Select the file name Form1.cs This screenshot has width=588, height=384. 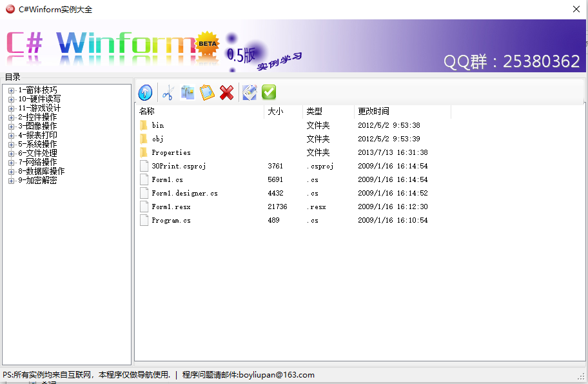pyautogui.click(x=167, y=179)
